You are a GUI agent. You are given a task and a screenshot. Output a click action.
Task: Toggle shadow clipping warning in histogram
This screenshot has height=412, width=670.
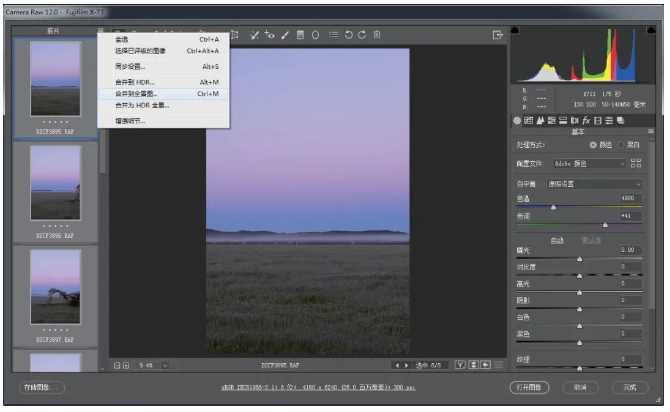point(515,30)
